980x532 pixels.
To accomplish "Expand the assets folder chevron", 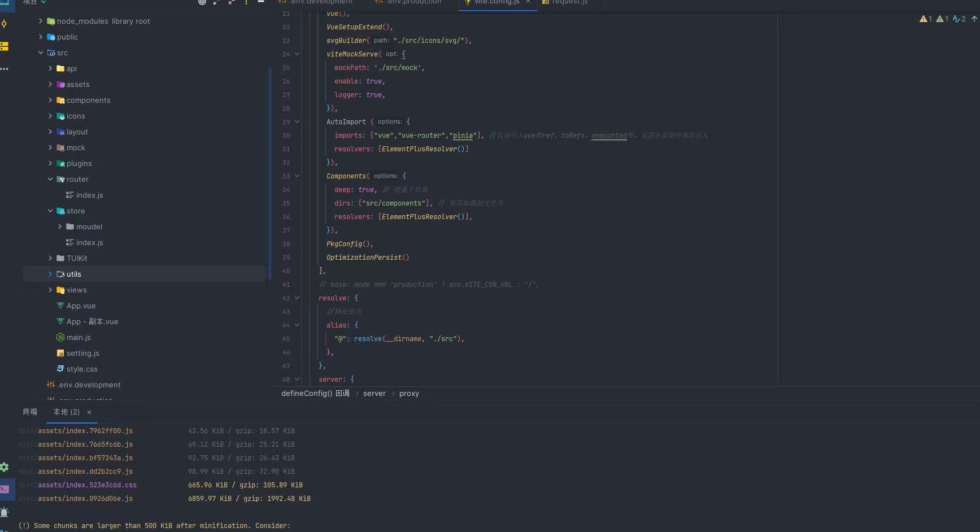I will click(x=50, y=84).
